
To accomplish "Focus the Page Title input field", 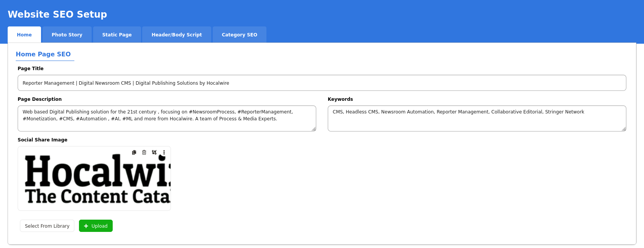I will click(x=322, y=83).
